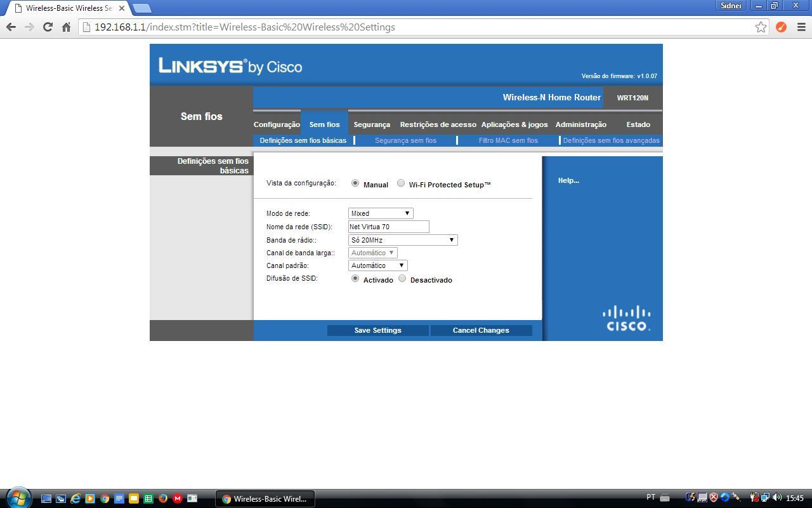Open the Configuração tab

(x=277, y=124)
